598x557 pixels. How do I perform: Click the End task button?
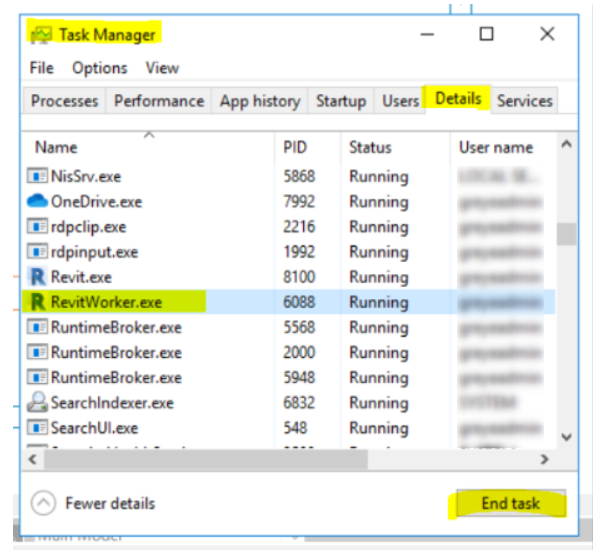[511, 503]
